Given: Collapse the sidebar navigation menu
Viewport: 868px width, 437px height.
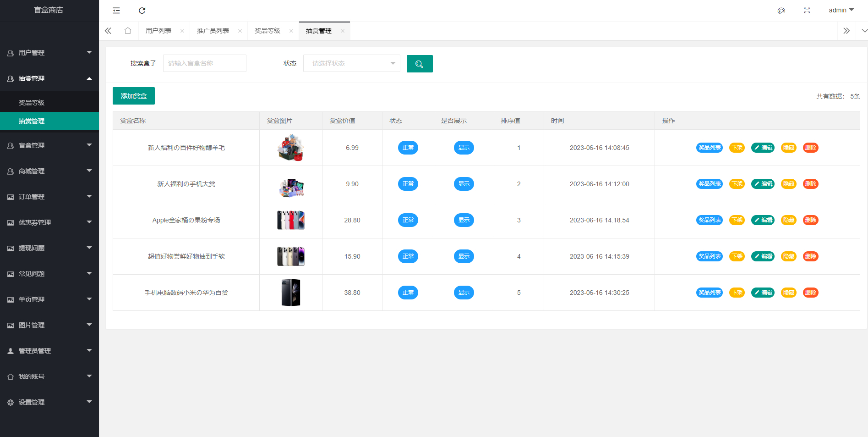Looking at the screenshot, I should (x=116, y=10).
